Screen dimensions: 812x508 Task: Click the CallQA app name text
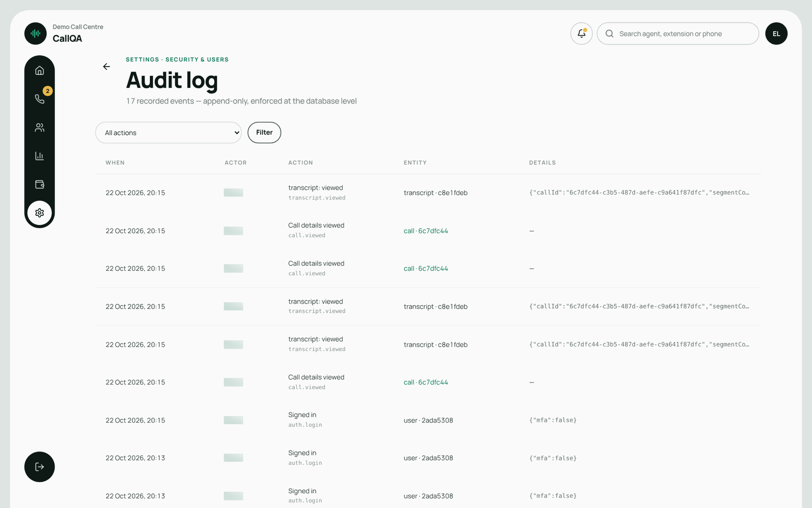pyautogui.click(x=67, y=39)
